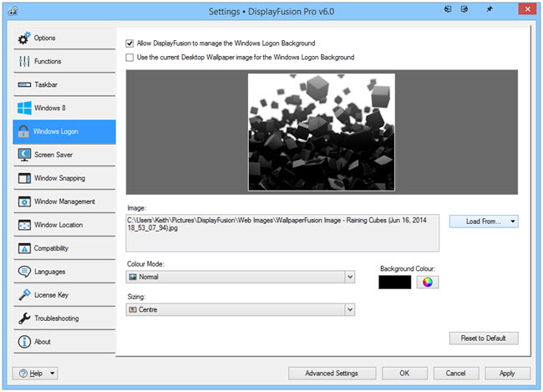This screenshot has height=392, width=543.
Task: Click the Functions sliders icon
Action: (x=24, y=61)
